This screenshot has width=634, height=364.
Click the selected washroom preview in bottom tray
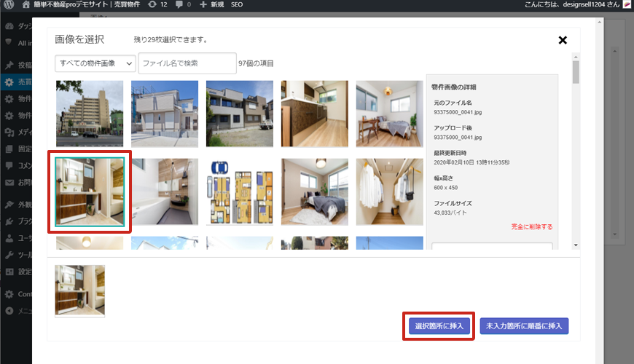[x=80, y=290]
